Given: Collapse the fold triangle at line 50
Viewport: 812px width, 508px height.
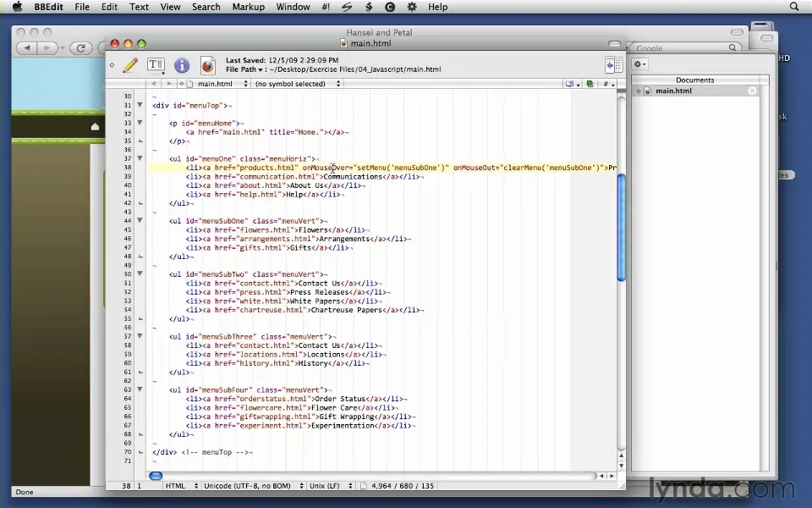Looking at the screenshot, I should (x=140, y=273).
